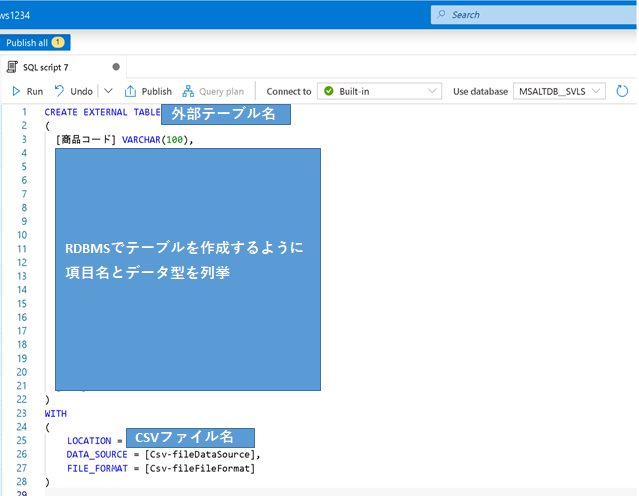Click the search magnifier icon
This screenshot has width=639, height=496.
[443, 15]
